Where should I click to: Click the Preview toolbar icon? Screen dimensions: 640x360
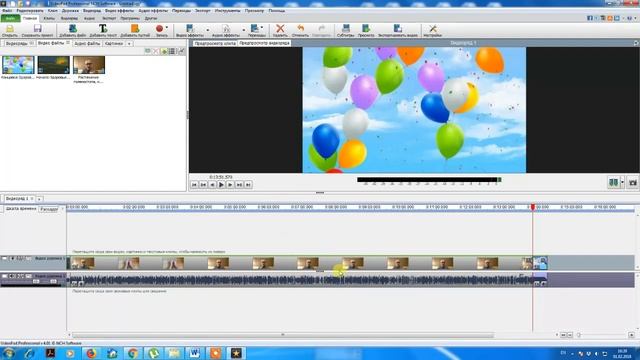(x=366, y=28)
